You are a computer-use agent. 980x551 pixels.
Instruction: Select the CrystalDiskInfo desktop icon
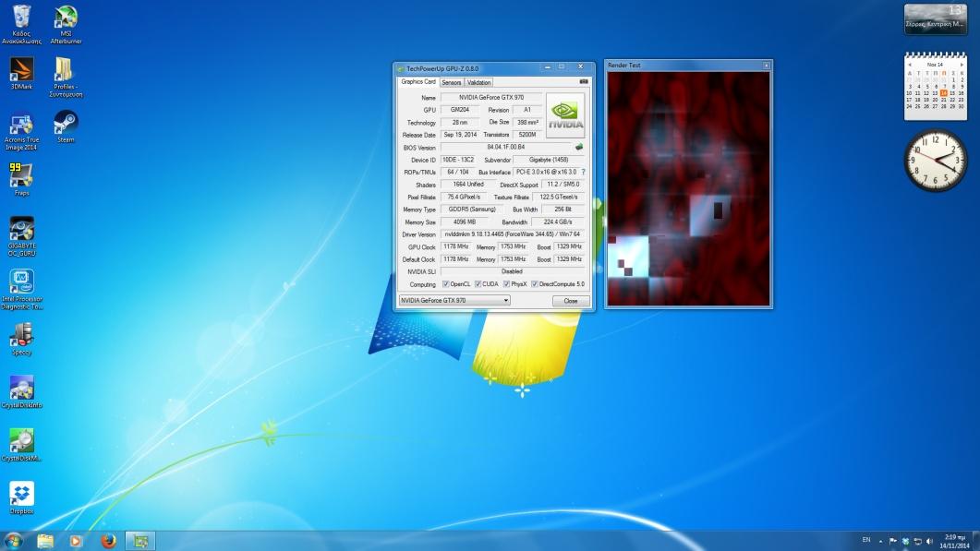[x=21, y=391]
